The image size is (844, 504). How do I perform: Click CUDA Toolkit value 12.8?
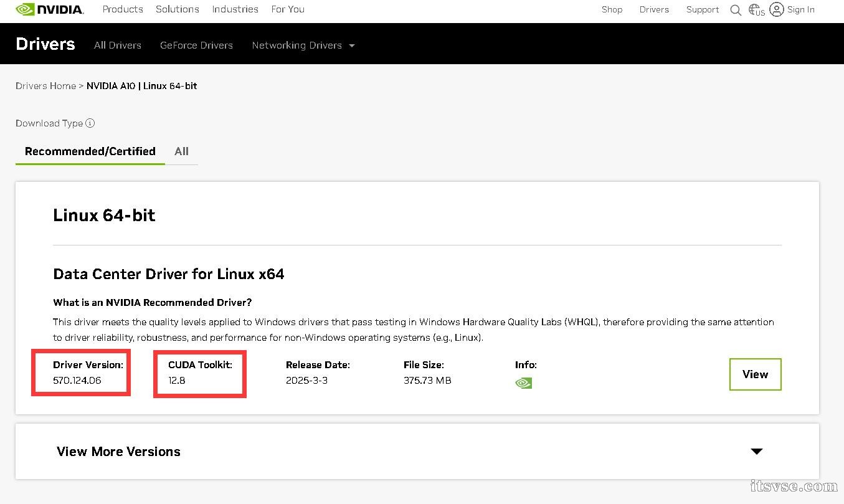177,380
